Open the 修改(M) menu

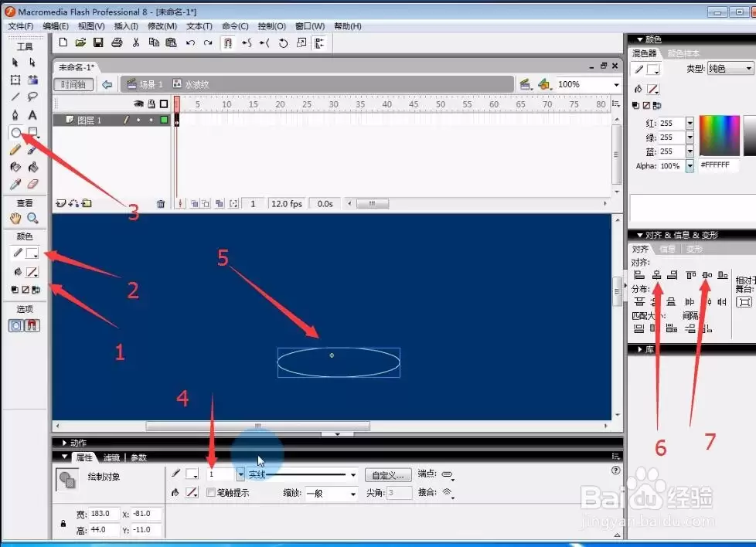pos(162,26)
